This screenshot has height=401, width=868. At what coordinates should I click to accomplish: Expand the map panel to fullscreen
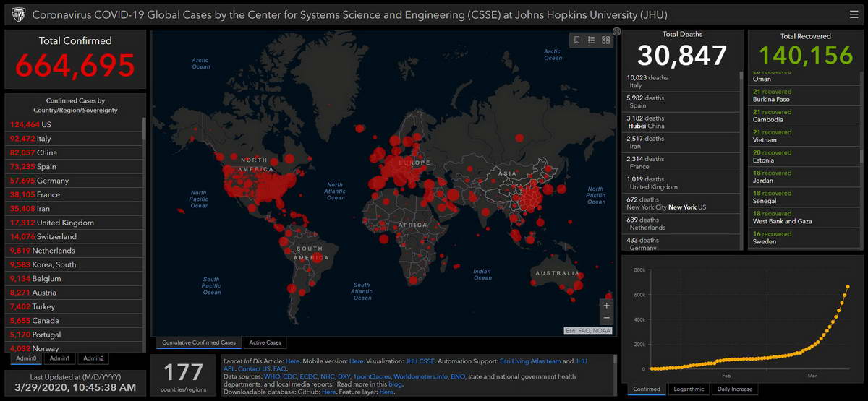tap(616, 31)
